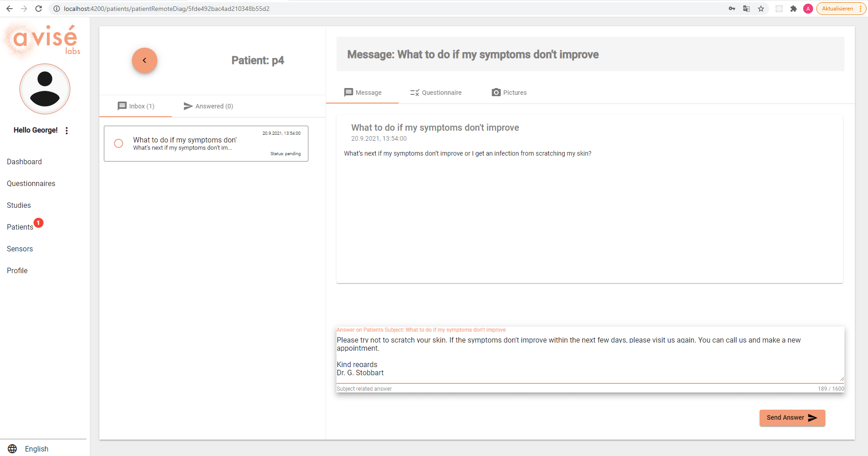The width and height of the screenshot is (868, 456).
Task: Switch to the Answered (0) tab
Action: click(208, 106)
